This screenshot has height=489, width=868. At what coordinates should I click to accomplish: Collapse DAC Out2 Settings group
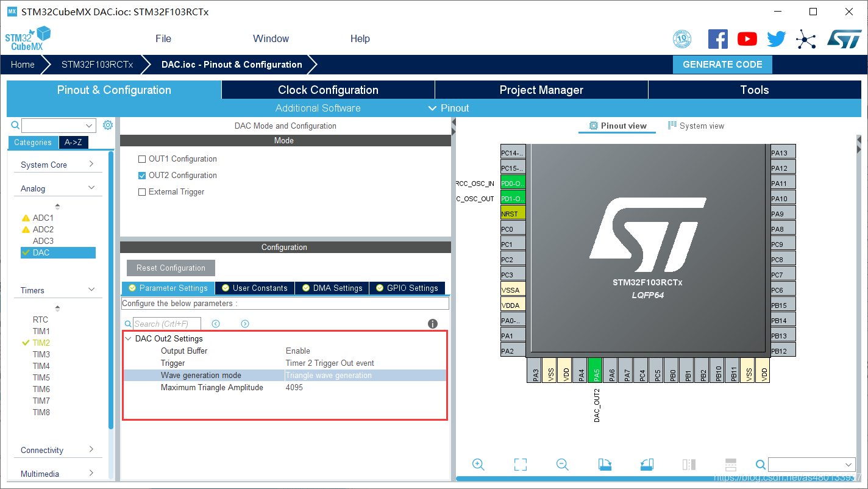coord(128,338)
